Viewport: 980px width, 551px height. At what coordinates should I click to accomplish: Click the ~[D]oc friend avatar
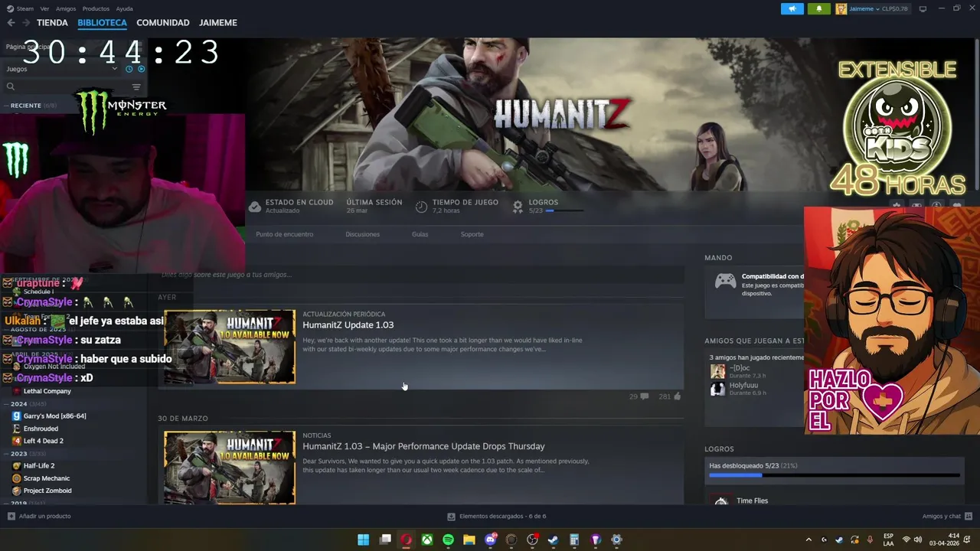click(717, 371)
